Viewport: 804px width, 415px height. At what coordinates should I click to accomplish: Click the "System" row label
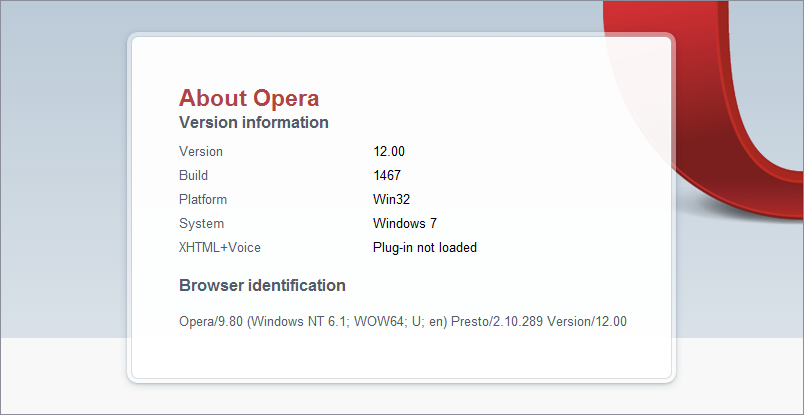pyautogui.click(x=202, y=224)
